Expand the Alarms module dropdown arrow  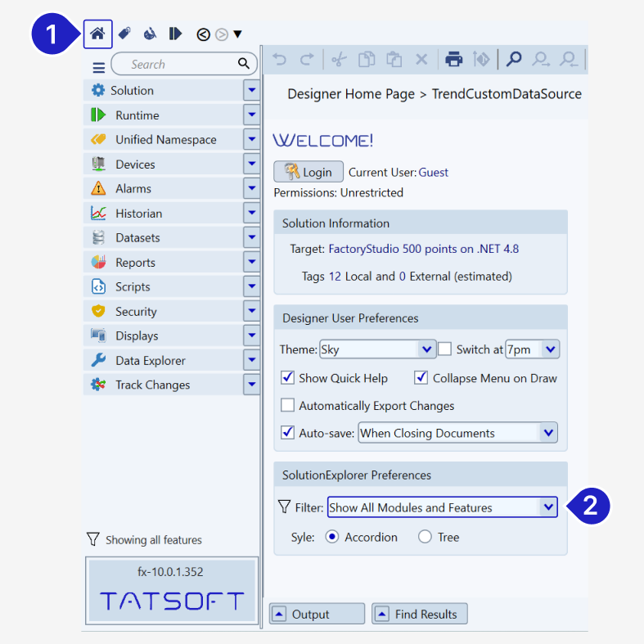(x=252, y=189)
